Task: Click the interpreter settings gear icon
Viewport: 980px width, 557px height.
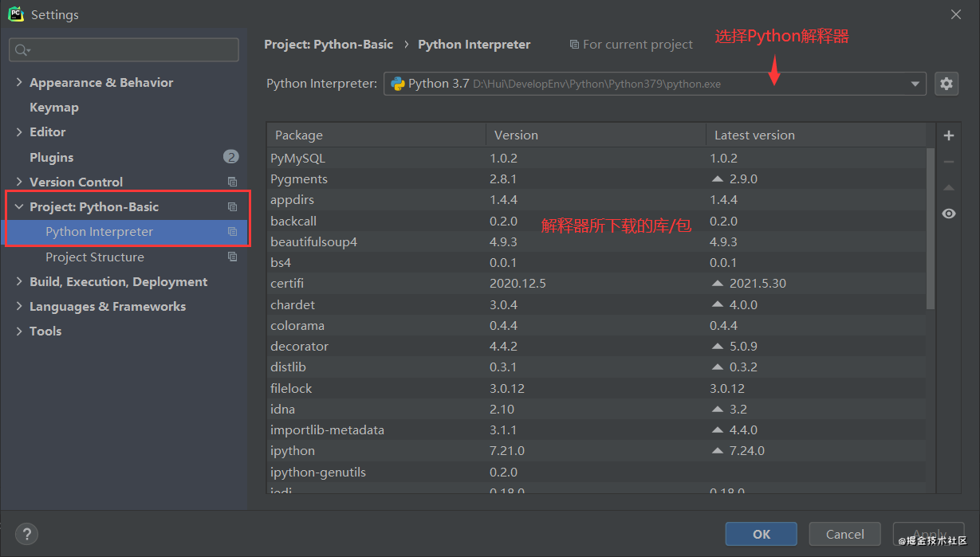Action: [947, 84]
